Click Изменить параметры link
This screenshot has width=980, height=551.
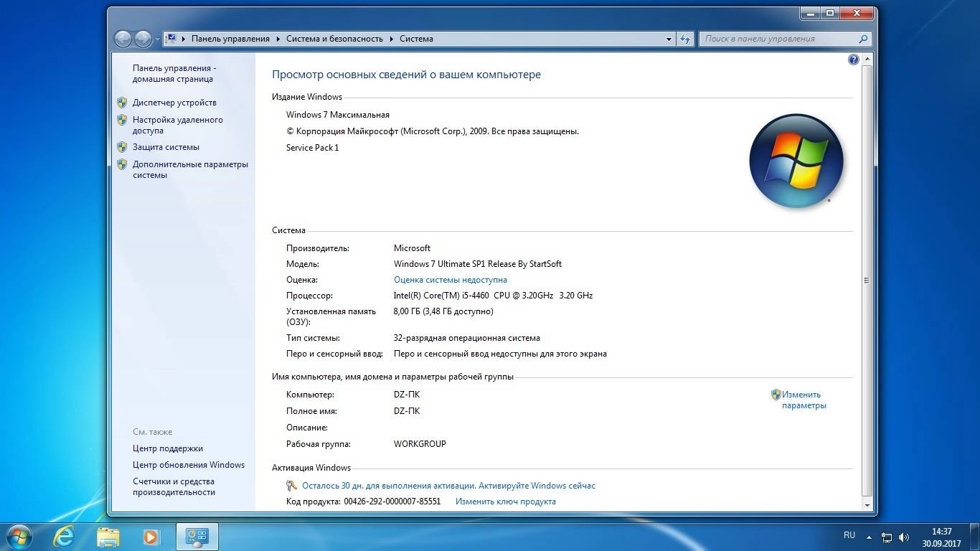tap(804, 400)
